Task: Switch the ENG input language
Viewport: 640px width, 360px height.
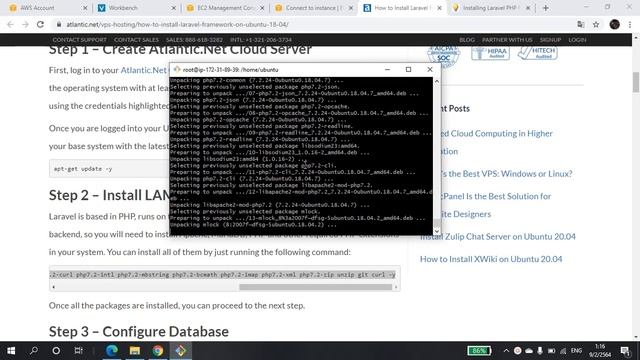Action: point(576,351)
